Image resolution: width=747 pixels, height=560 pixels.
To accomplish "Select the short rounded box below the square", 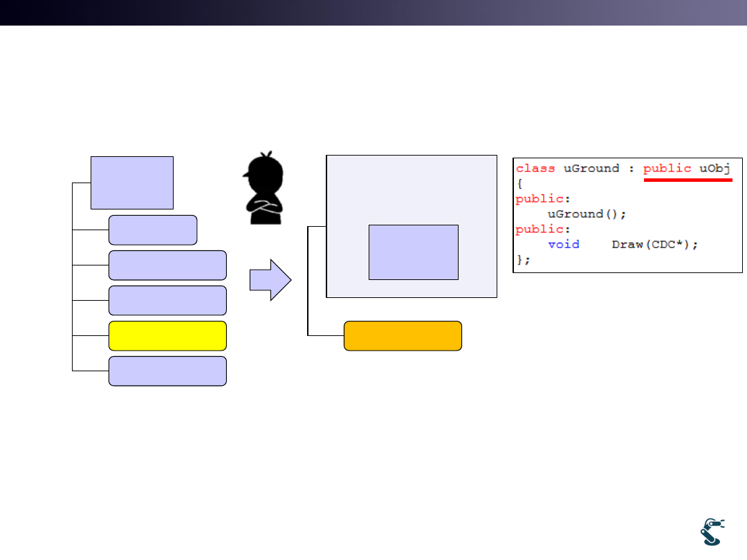I will [x=153, y=230].
